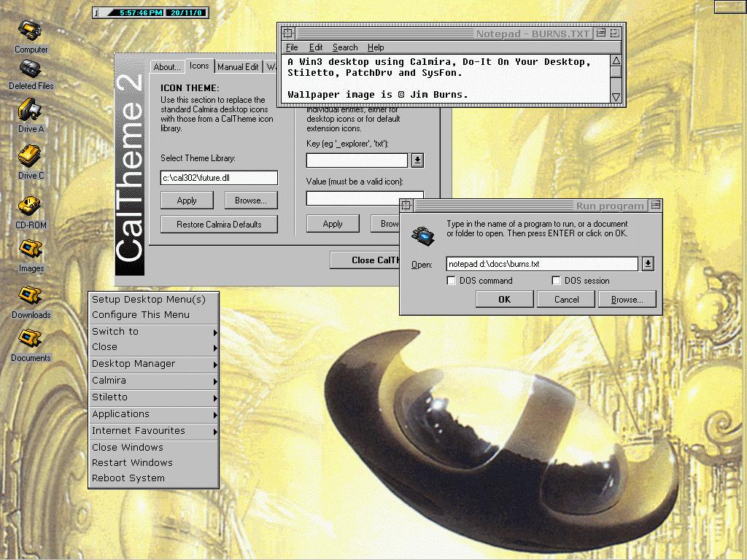Screen dimensions: 747x560
Task: Open the Drive A desktop icon
Action: coord(31,112)
